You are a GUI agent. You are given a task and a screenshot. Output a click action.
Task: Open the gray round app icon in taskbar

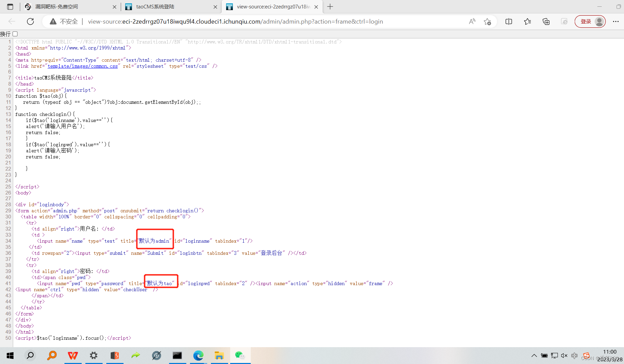(157, 356)
